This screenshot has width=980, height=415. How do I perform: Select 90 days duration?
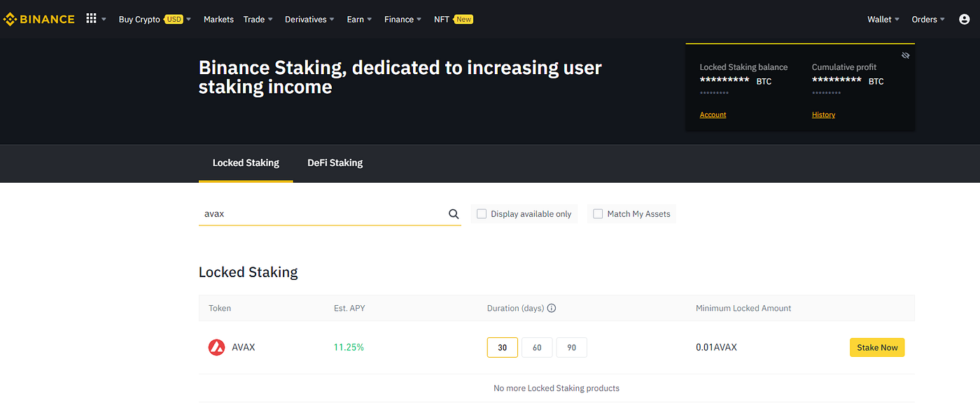pyautogui.click(x=571, y=347)
